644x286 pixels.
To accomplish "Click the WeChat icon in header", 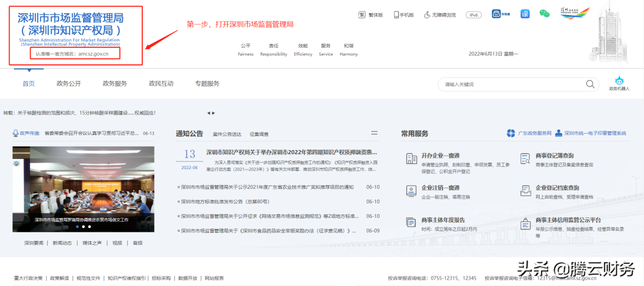I will click(x=544, y=14).
